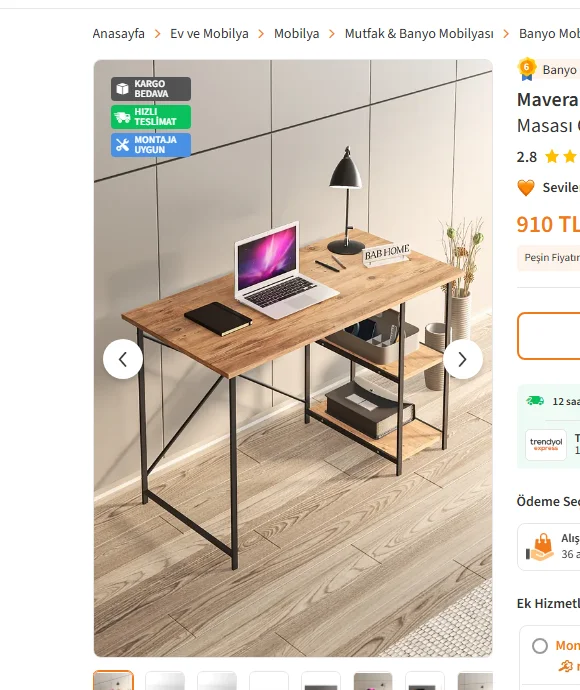Viewport: 580px width, 690px height.
Task: Click the Montaja Uygun blue badge
Action: tap(151, 145)
